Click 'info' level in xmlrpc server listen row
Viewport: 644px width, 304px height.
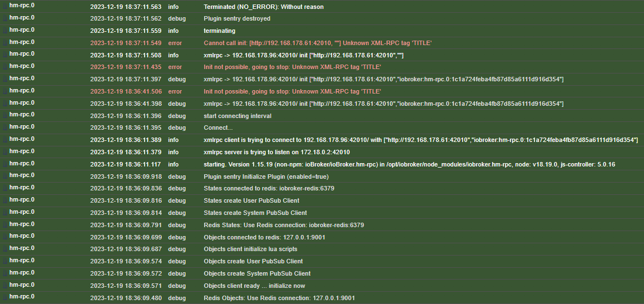pos(174,152)
